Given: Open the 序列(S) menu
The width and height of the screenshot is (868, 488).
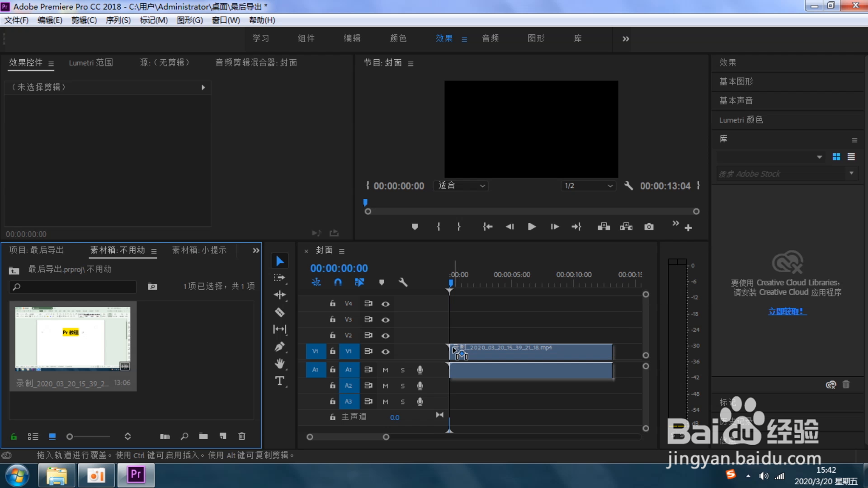Looking at the screenshot, I should 118,20.
